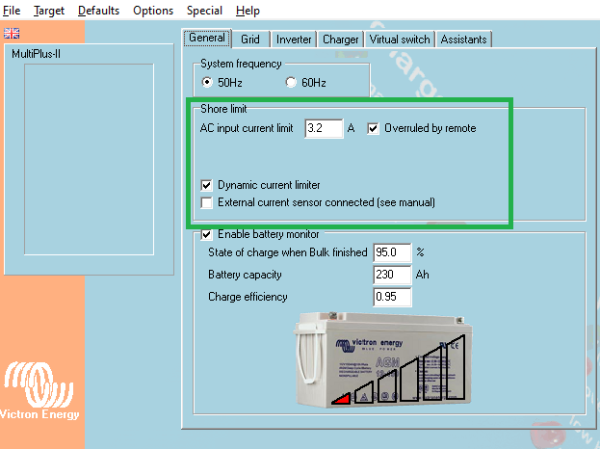The width and height of the screenshot is (600, 449).
Task: Toggle the Enable battery monitor checkbox
Action: [207, 234]
